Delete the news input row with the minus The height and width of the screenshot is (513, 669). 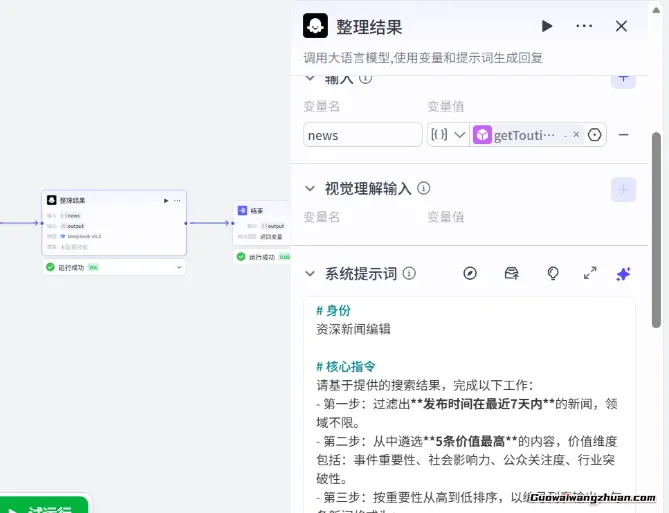pyautogui.click(x=623, y=135)
